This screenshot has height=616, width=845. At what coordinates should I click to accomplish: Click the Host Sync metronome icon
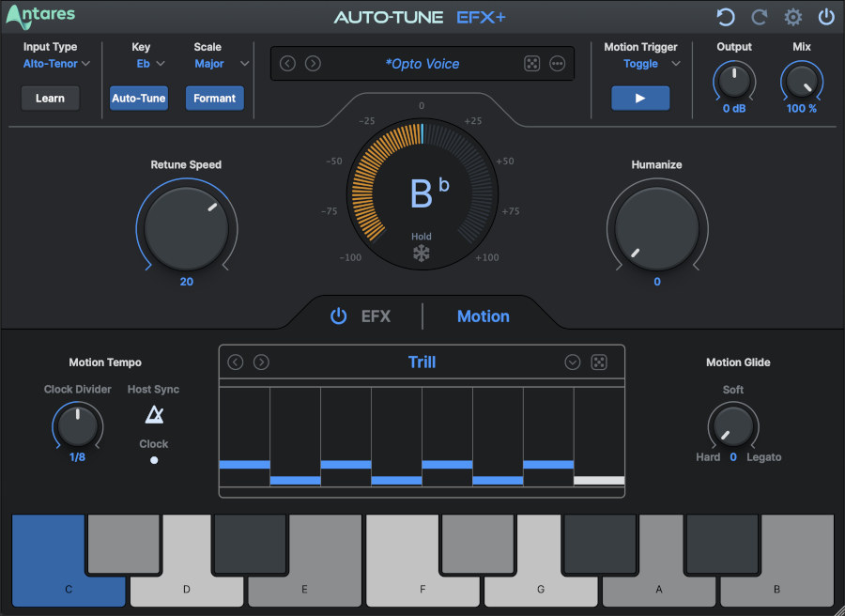pos(153,413)
